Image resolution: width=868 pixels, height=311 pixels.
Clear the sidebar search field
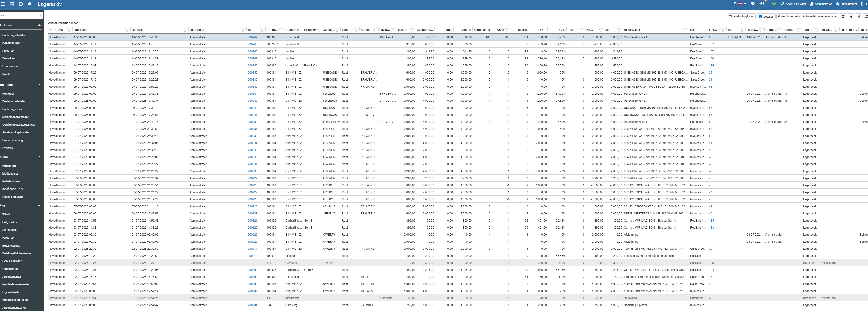[40, 16]
